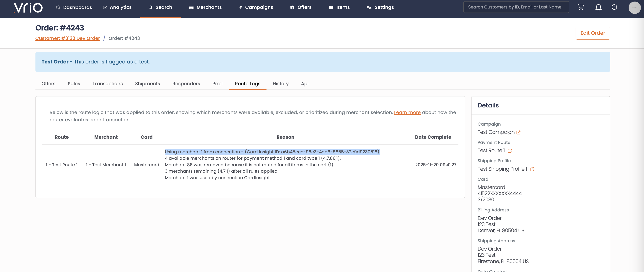Select the Shipments tab
The height and width of the screenshot is (272, 644).
pyautogui.click(x=147, y=84)
